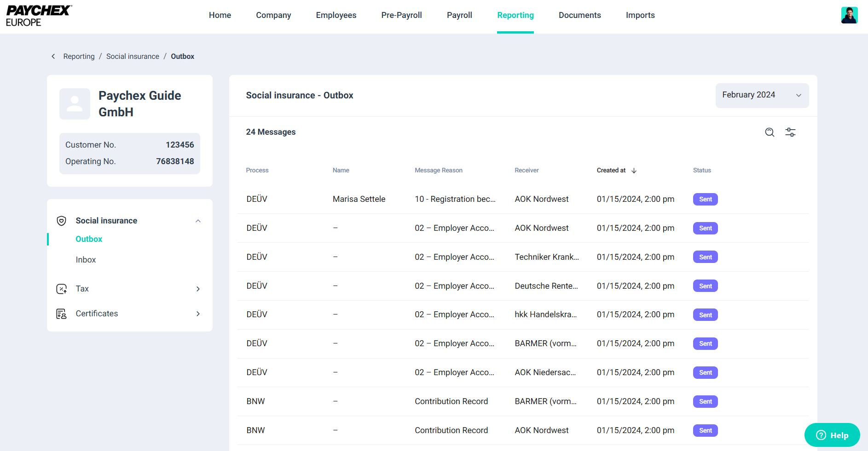
Task: Switch to the Employees tab
Action: tap(336, 15)
